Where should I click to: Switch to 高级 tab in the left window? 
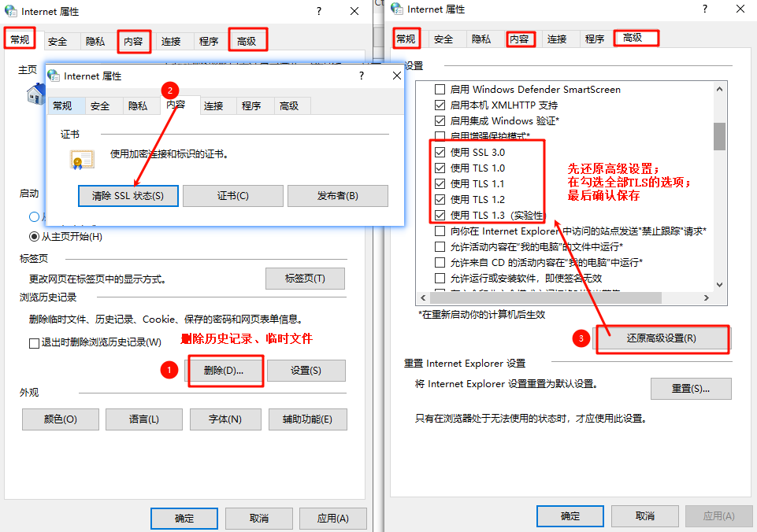247,42
